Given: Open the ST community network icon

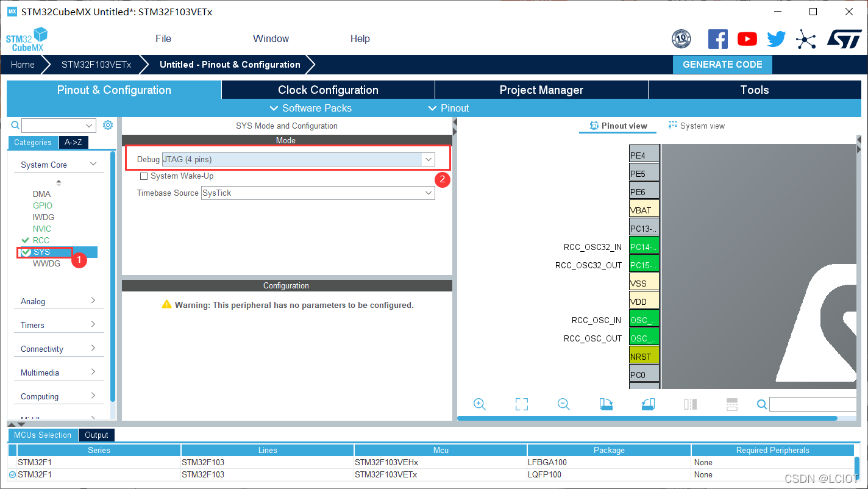Looking at the screenshot, I should [806, 40].
